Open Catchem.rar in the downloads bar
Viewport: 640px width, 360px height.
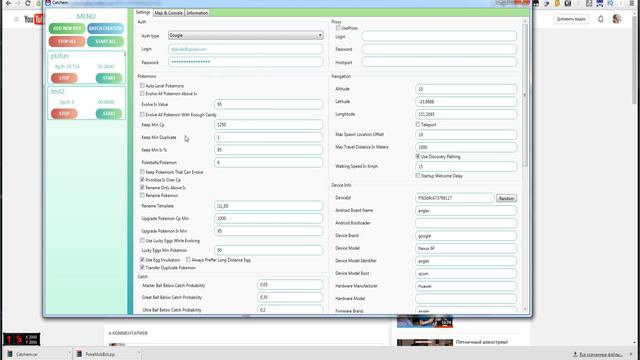point(27,354)
